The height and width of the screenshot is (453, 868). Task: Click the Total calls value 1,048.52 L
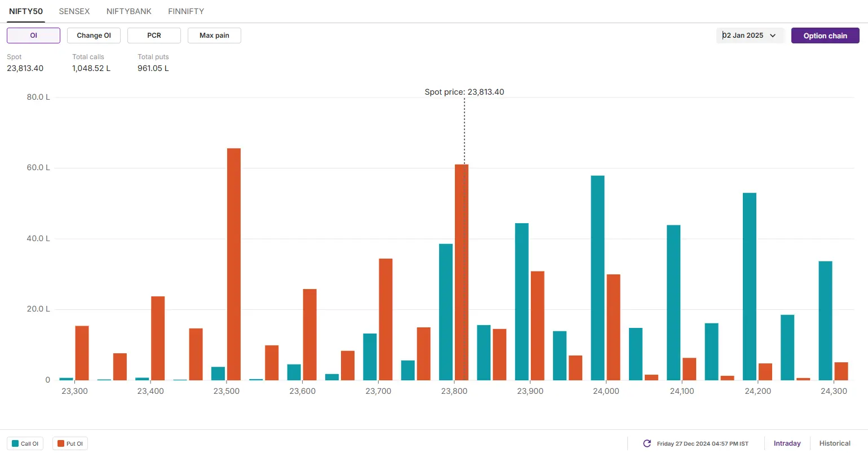pyautogui.click(x=91, y=68)
